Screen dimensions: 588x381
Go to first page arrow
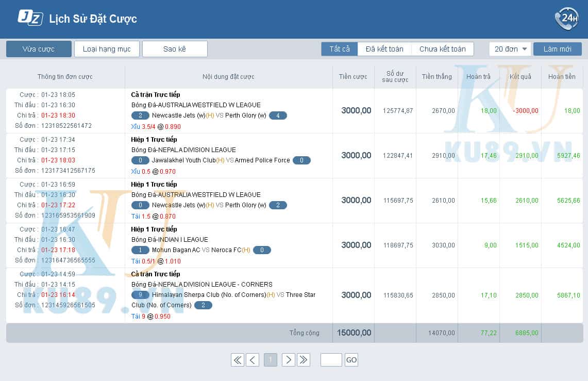(x=238, y=360)
